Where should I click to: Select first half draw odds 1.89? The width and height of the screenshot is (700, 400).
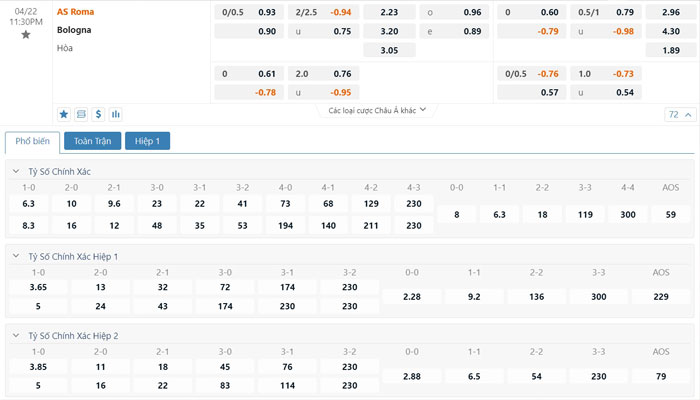coord(671,50)
